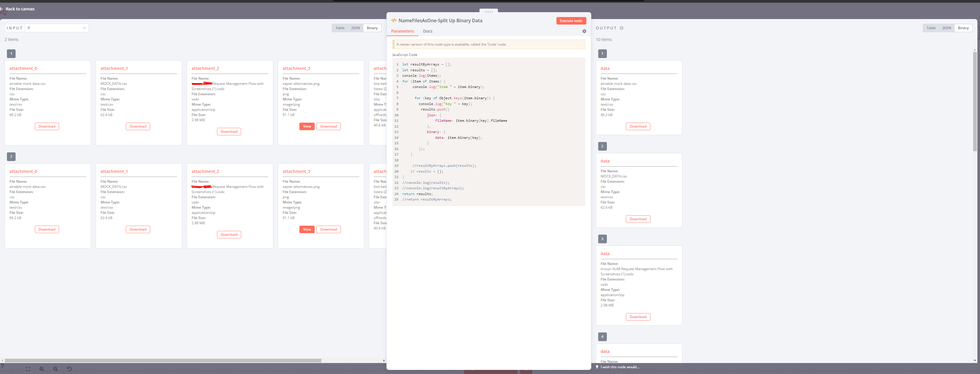Click the fit-to-view canvas icon
The width and height of the screenshot is (980, 374).
tap(28, 369)
